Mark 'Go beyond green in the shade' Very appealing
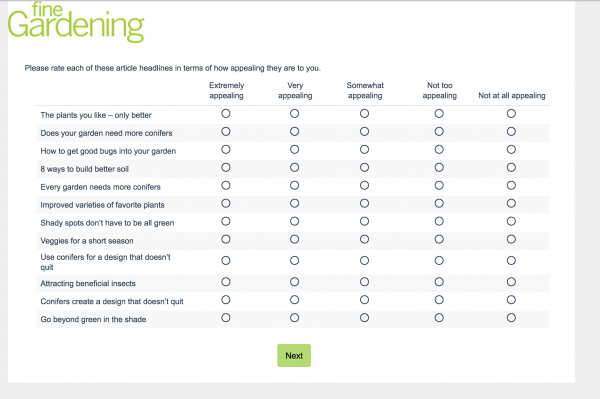The width and height of the screenshot is (600, 399). [x=294, y=318]
